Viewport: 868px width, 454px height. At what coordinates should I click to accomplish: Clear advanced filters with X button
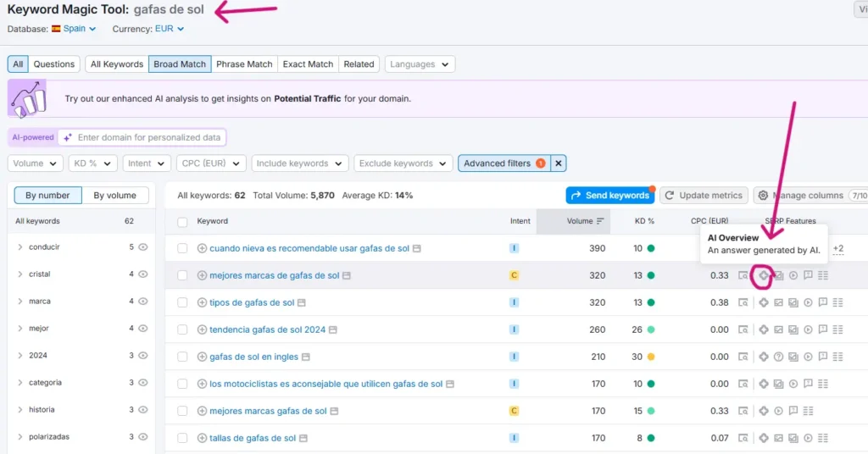point(558,163)
